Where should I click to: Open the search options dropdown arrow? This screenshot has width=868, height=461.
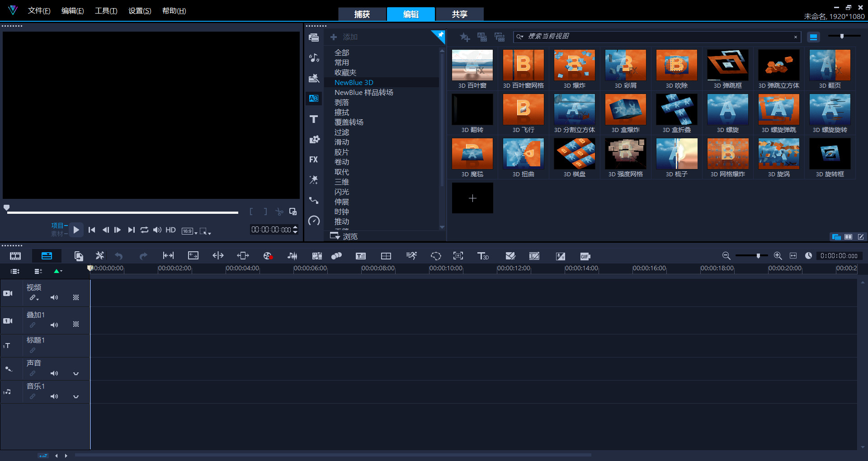520,37
